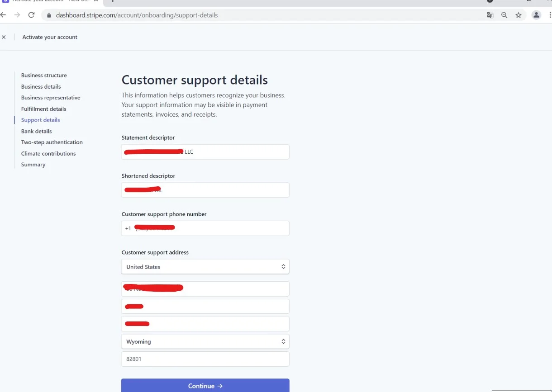Click the browser address bar URL

coord(137,15)
